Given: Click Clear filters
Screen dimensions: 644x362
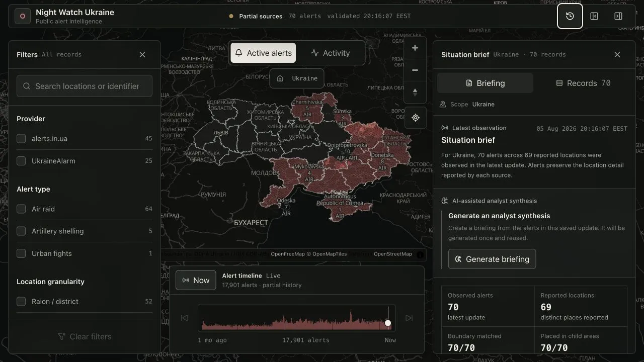Looking at the screenshot, I should [85, 336].
